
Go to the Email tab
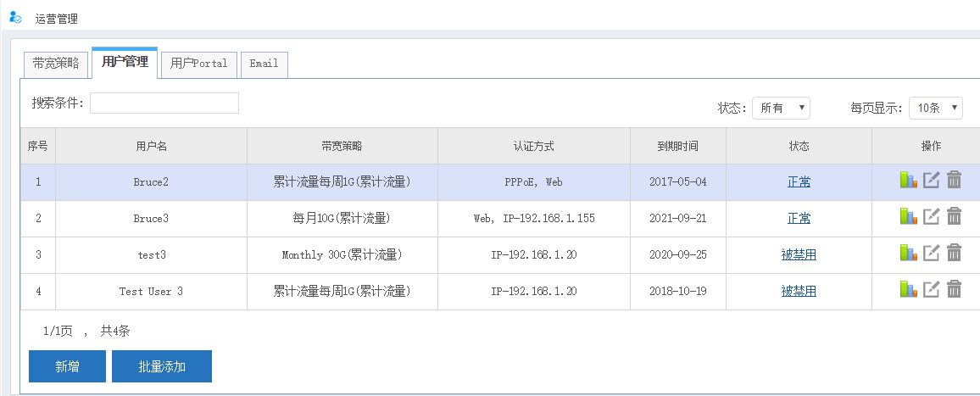point(264,64)
